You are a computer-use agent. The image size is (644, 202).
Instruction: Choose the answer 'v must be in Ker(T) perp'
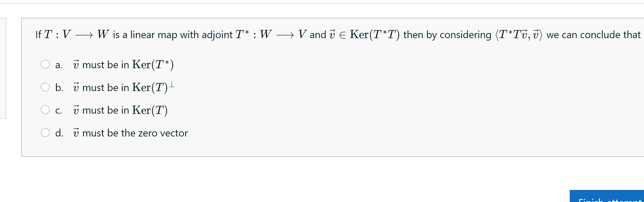click(x=124, y=87)
